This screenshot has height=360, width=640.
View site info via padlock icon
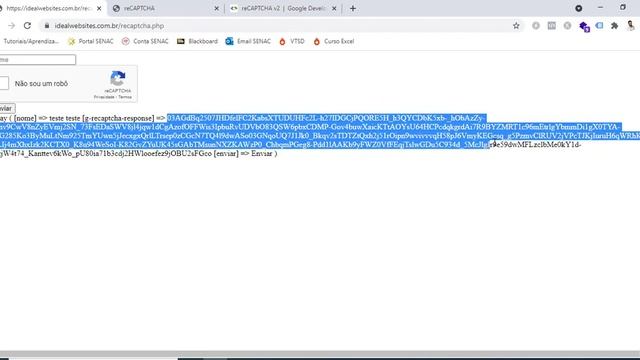[47, 26]
